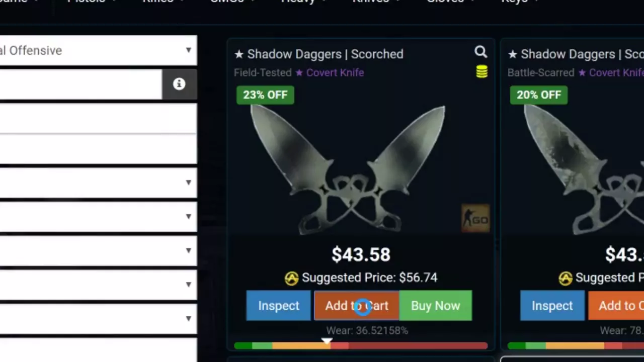Image resolution: width=644 pixels, height=362 pixels.
Task: Focus the text field next to info icon
Action: click(81, 84)
